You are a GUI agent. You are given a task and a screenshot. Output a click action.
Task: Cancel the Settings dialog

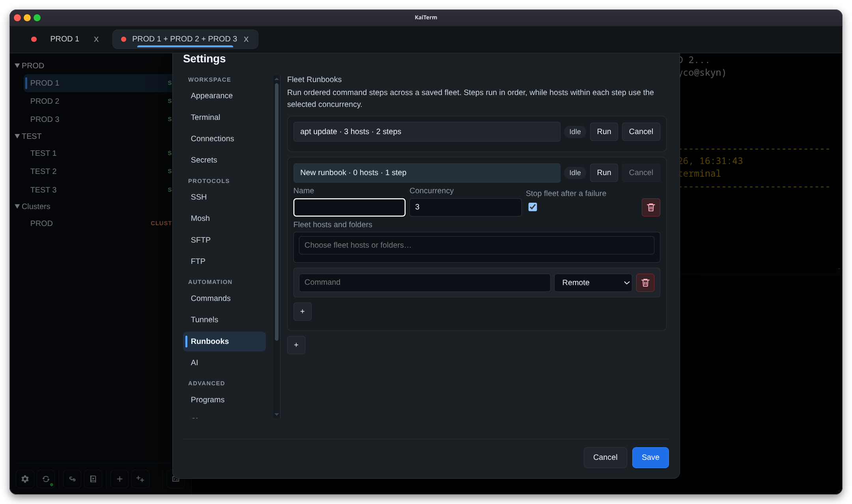click(x=605, y=457)
